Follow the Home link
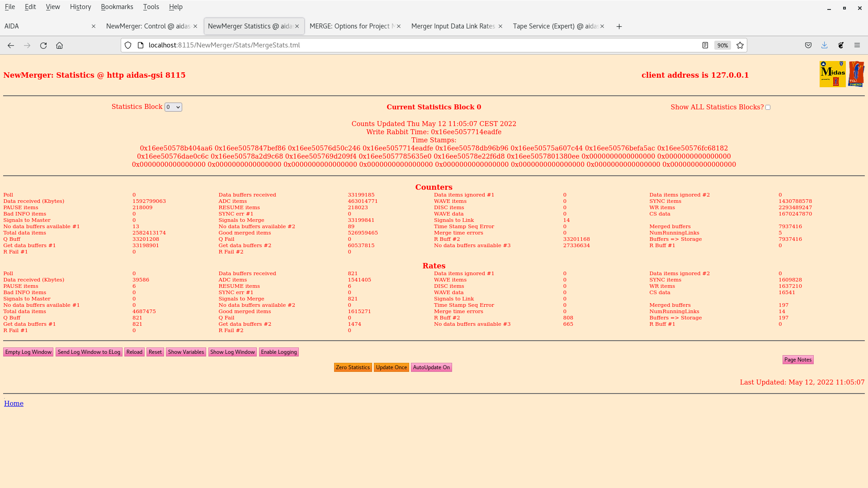This screenshot has height=488, width=868. 14,404
